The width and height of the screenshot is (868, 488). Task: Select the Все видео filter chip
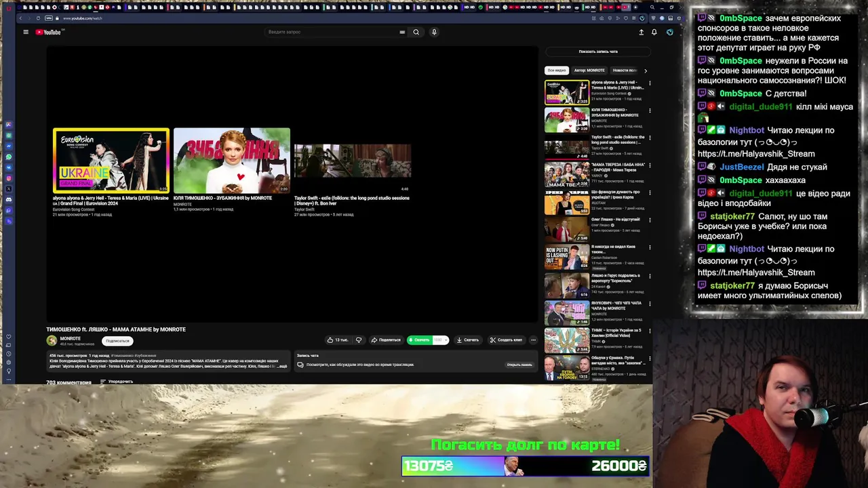click(x=557, y=70)
